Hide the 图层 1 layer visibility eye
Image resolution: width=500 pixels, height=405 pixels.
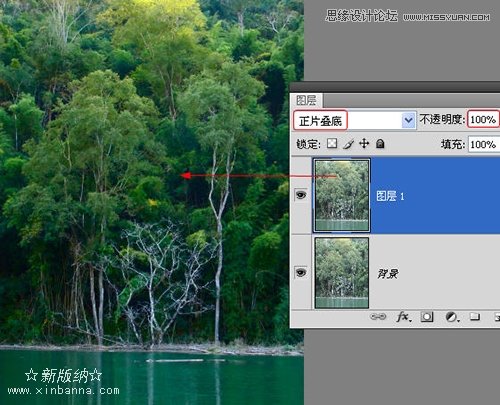click(x=301, y=195)
